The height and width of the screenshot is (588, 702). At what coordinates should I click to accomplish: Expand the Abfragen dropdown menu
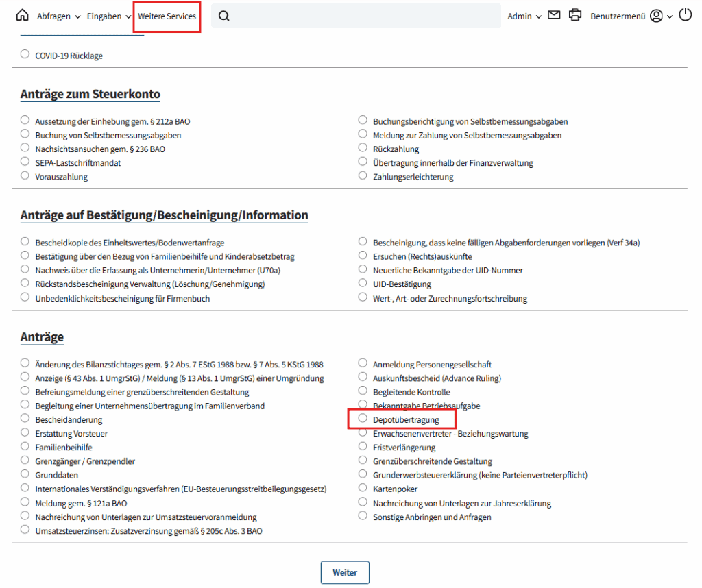tap(59, 16)
